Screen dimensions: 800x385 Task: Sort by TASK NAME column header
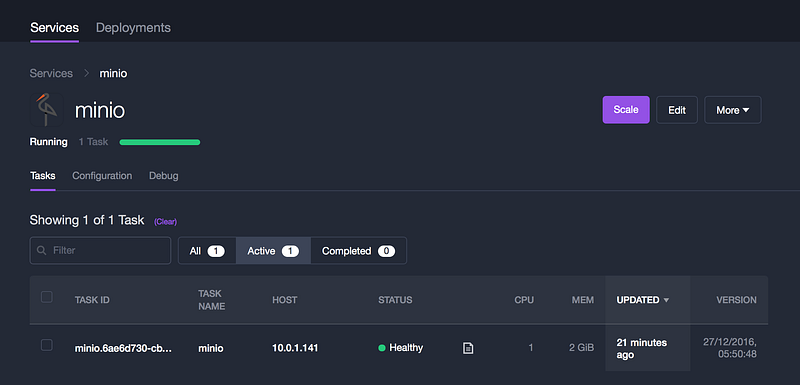212,300
